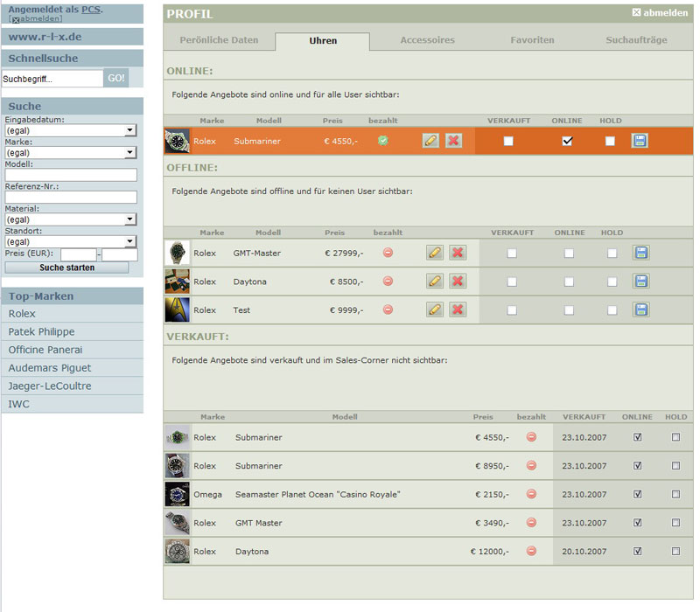Click unpaid icon in offline Daytona row
This screenshot has height=612, width=700.
[388, 282]
